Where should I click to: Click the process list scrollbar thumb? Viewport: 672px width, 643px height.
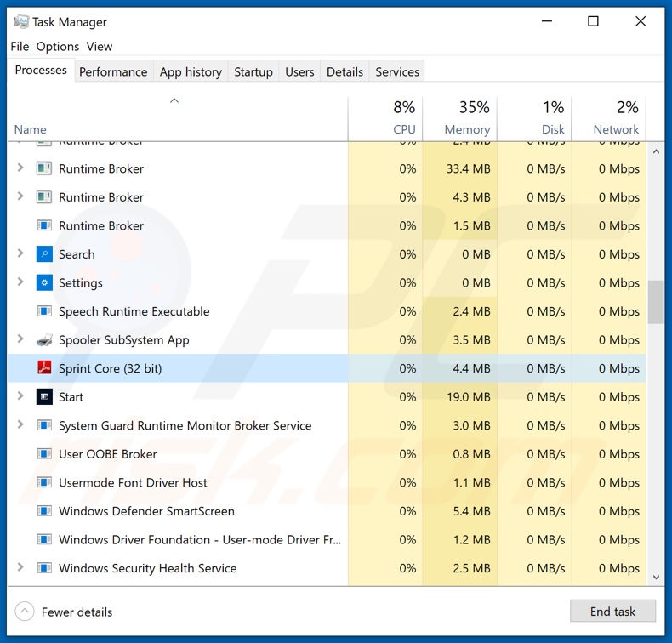point(656,302)
